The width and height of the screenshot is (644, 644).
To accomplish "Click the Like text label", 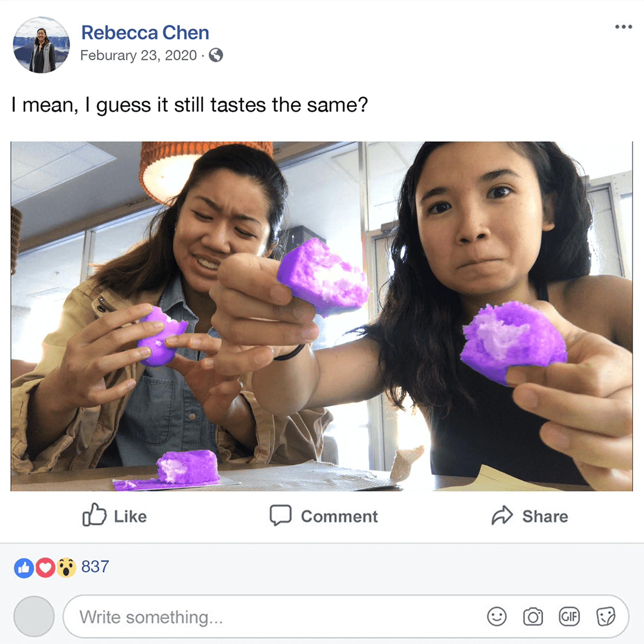I will pos(130,516).
